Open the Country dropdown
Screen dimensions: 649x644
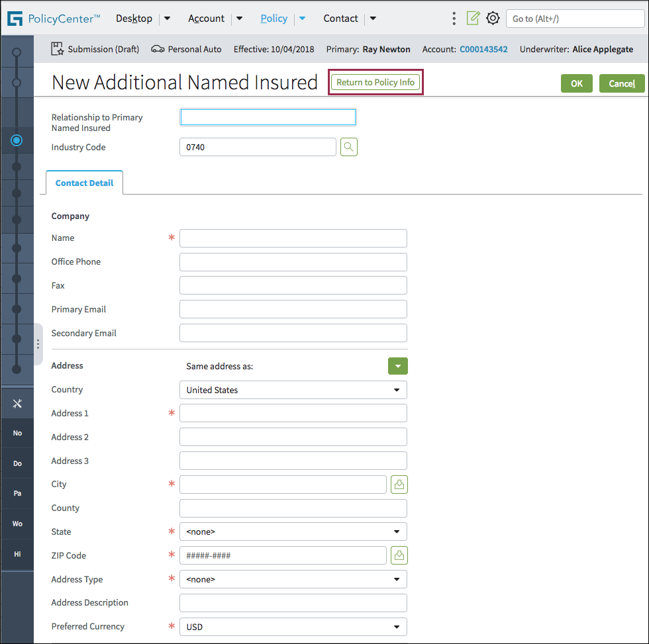pos(293,390)
